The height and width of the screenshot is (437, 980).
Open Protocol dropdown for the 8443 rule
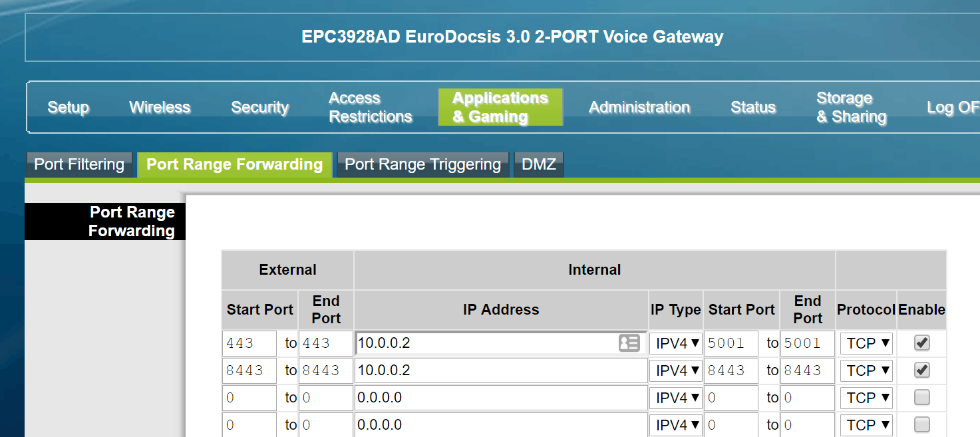pyautogui.click(x=866, y=370)
